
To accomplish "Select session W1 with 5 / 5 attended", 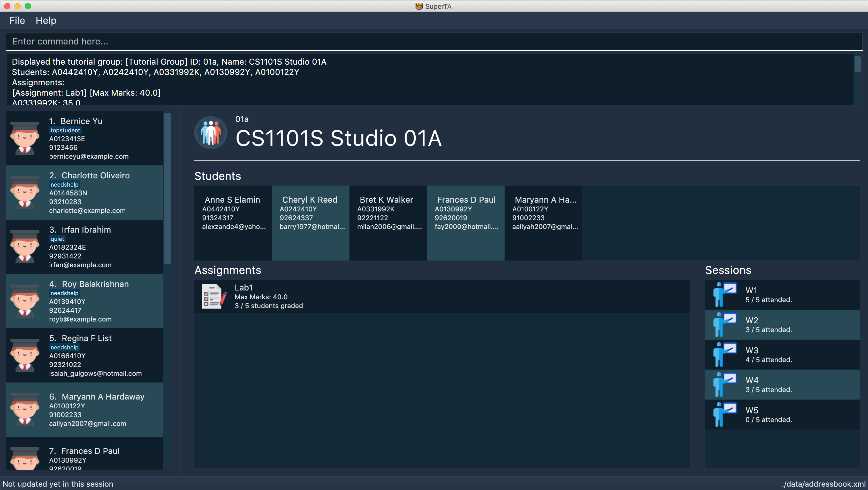I will [782, 295].
